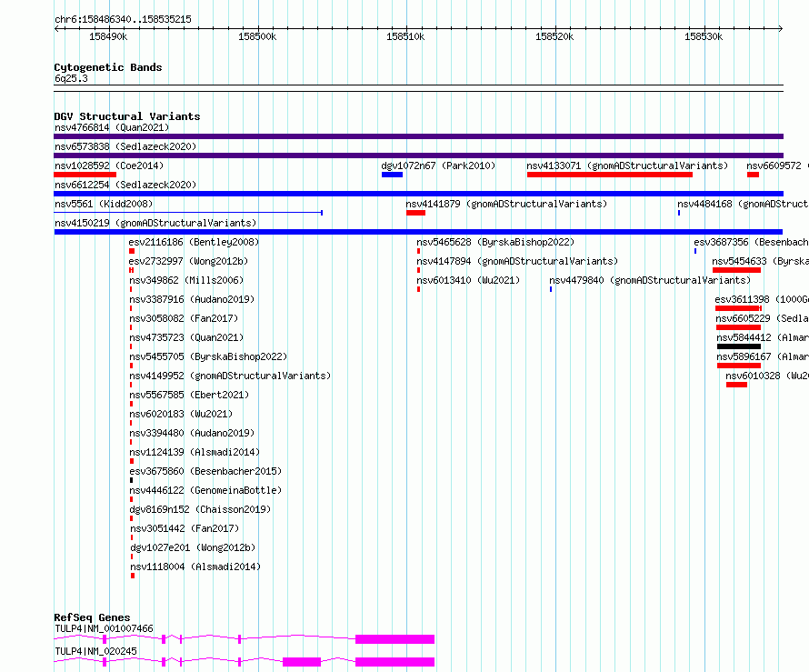Screen dimensions: 809x672
Task: Click the black nsv5844412 variant bar
Action: (739, 346)
